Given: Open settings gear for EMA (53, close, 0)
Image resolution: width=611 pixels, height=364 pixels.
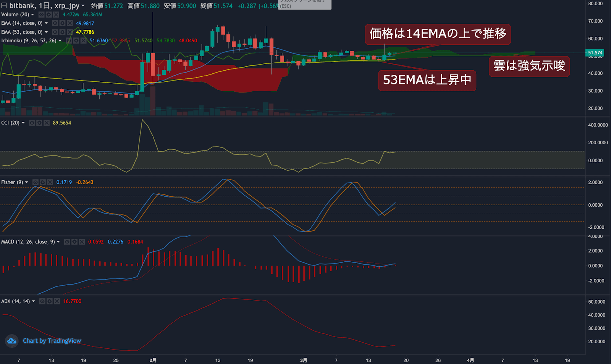Looking at the screenshot, I should pyautogui.click(x=62, y=32).
